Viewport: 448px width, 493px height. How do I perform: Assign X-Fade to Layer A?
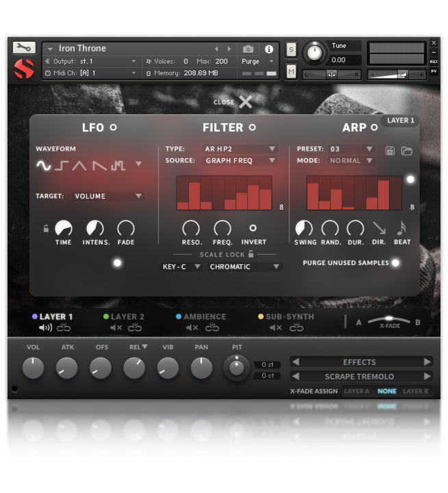(x=356, y=391)
